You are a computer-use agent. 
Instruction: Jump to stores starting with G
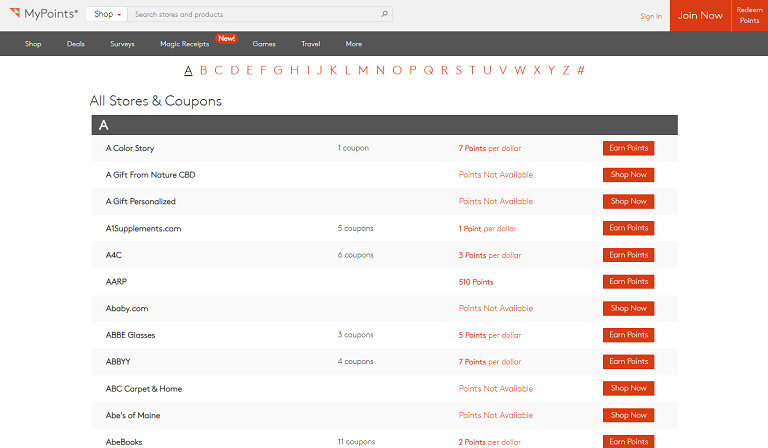point(278,71)
